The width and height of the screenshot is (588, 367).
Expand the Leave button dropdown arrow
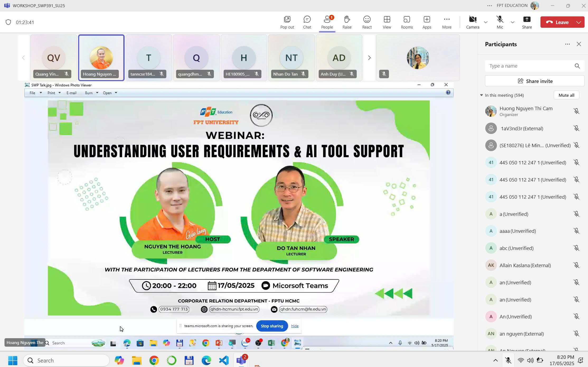578,22
